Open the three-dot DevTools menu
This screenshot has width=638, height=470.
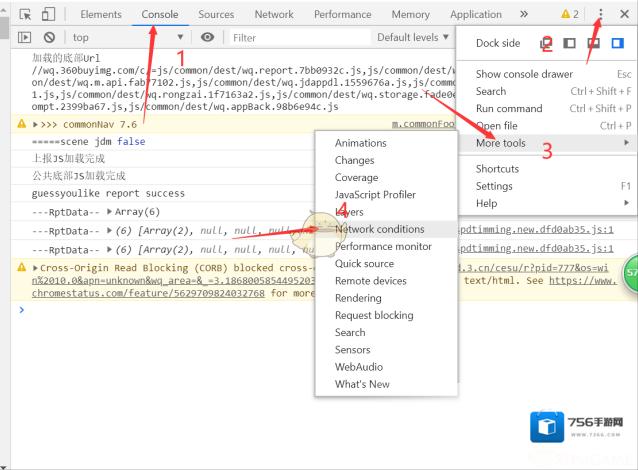(x=601, y=14)
